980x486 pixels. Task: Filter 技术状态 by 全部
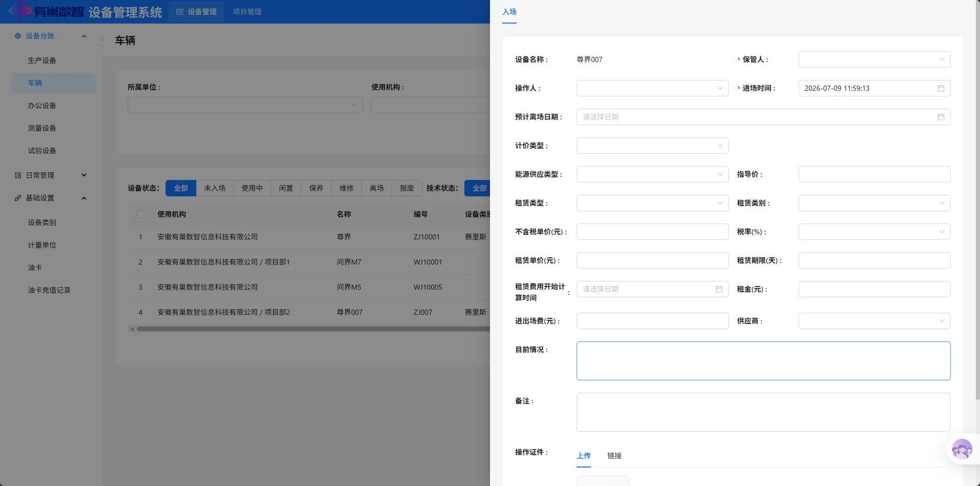[x=478, y=188]
